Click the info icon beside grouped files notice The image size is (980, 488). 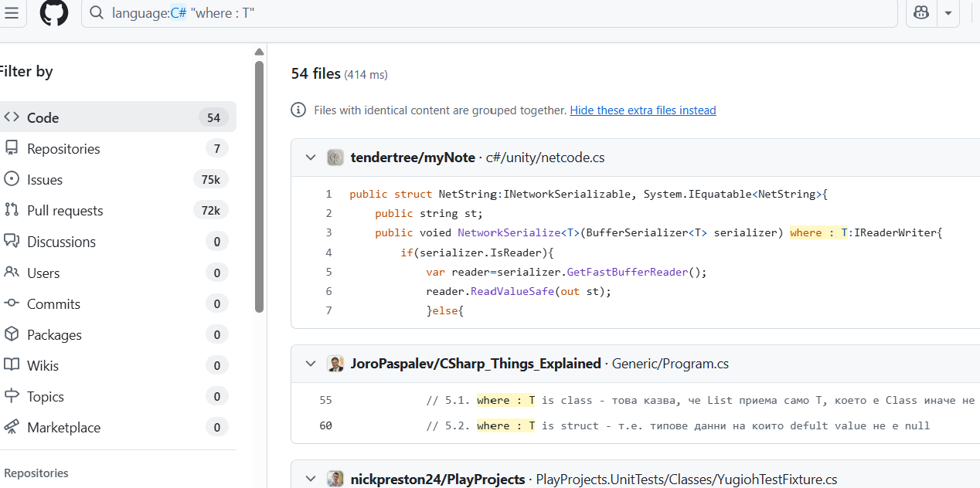coord(298,110)
